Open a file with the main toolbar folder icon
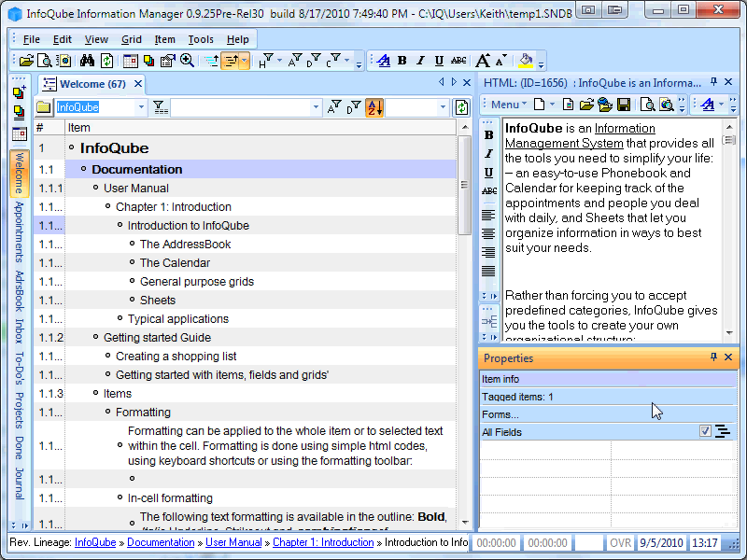The width and height of the screenshot is (747, 560). (26, 61)
